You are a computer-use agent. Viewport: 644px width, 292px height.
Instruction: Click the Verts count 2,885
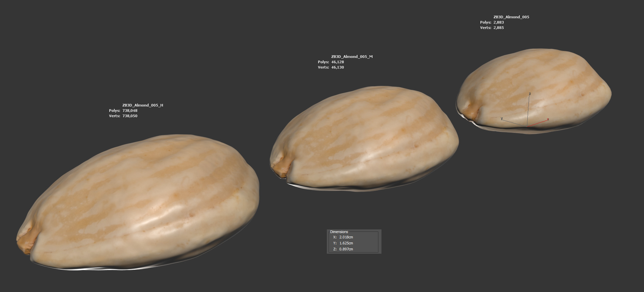[x=499, y=28]
